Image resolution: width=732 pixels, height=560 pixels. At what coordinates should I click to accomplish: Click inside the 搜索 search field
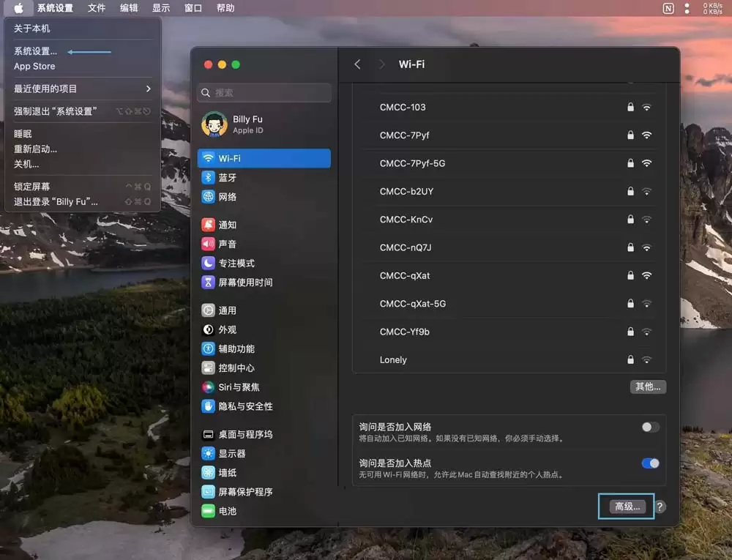pyautogui.click(x=264, y=92)
